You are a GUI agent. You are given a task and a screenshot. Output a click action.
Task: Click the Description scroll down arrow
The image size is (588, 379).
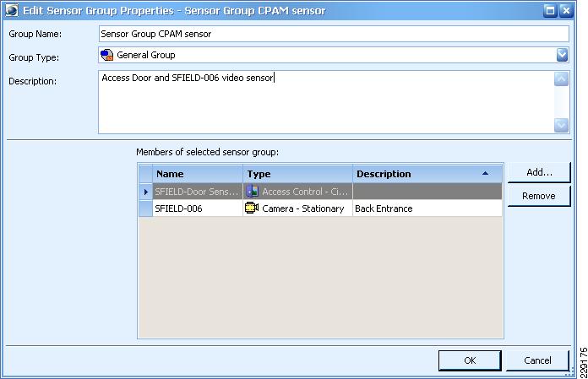point(561,125)
